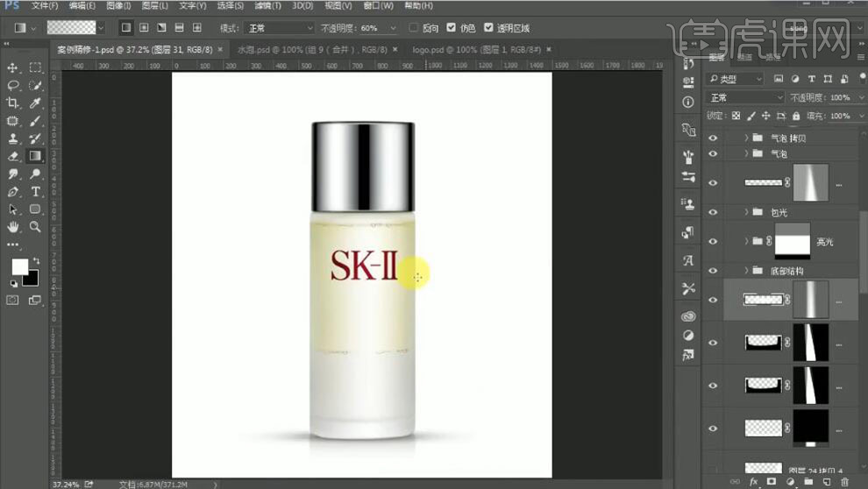Select the Hand tool
The image size is (868, 489).
pos(13,226)
